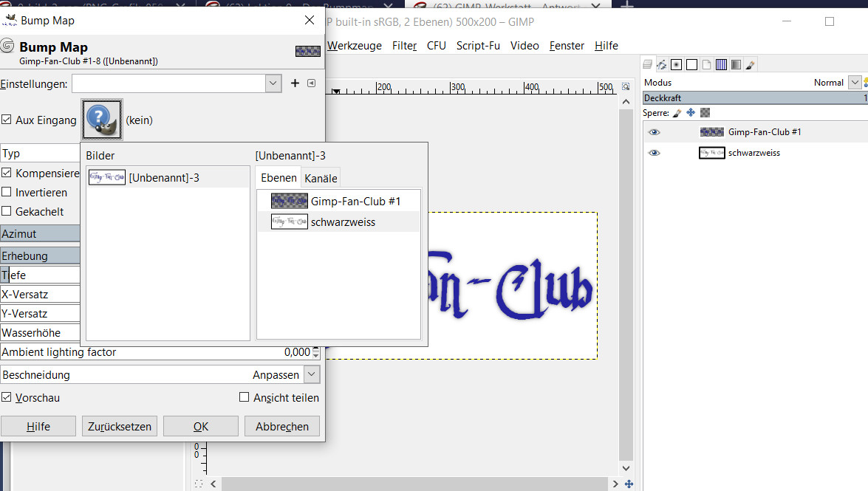Adjust the layer Deckkraft opacity slider
Screen dimensions: 868x491
click(755, 98)
